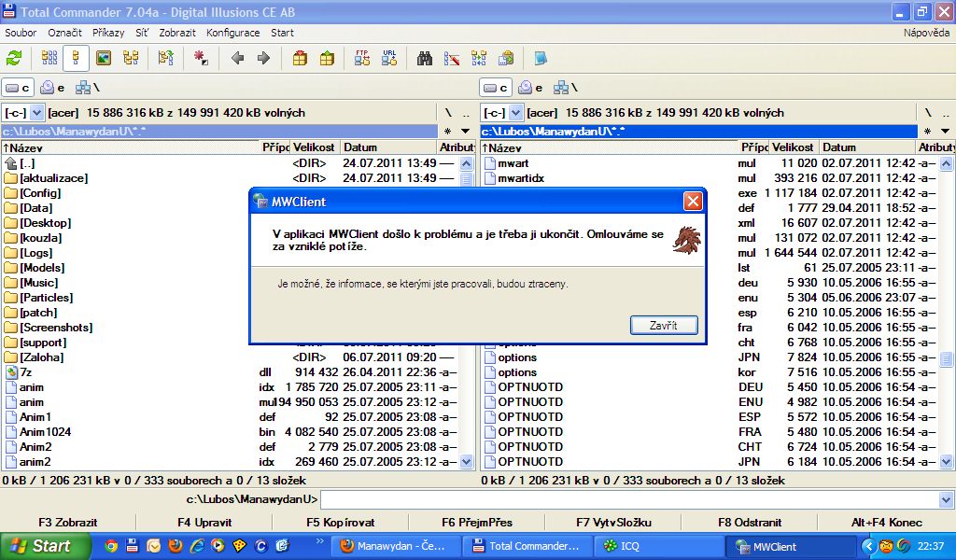Sort right panel by Datum column header
This screenshot has width=956, height=560.
point(867,147)
